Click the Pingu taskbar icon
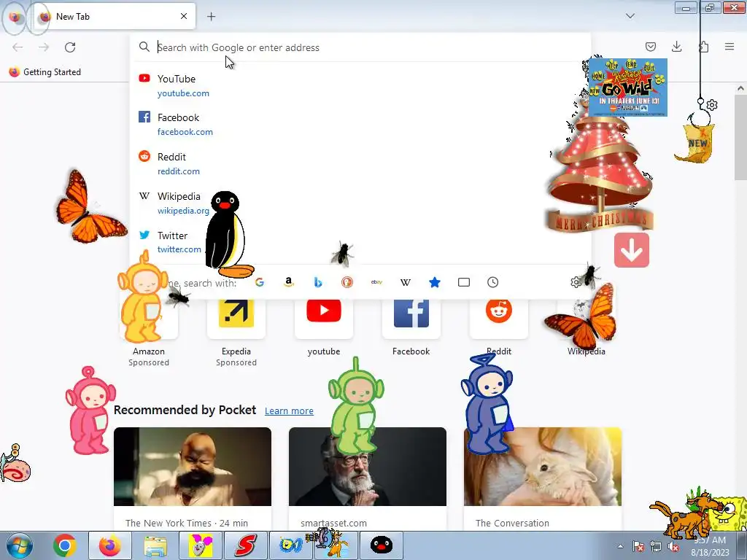 pyautogui.click(x=382, y=545)
